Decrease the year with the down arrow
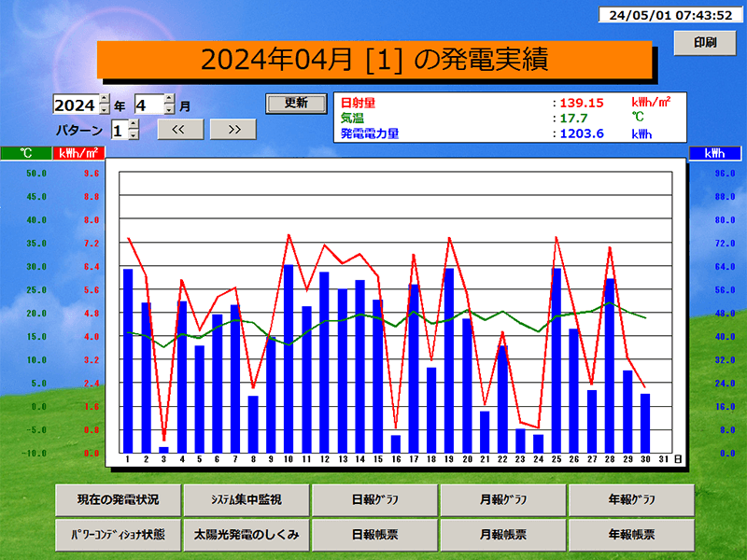 (105, 109)
